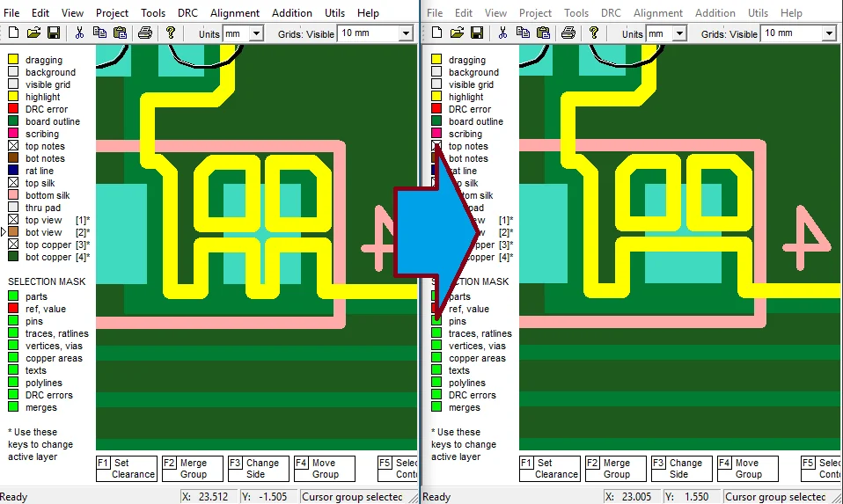Screen dimensions: 843x504
Task: Toggle merges selection mask in right window
Action: (436, 407)
